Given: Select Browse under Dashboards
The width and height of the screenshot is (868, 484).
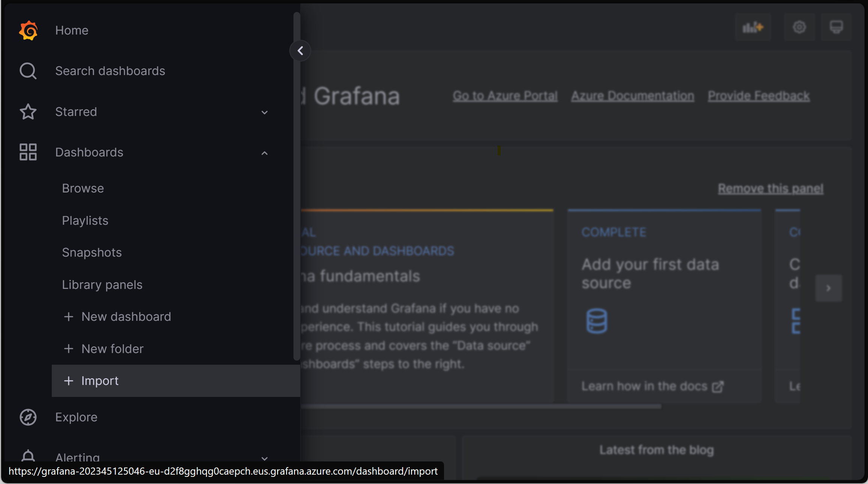Looking at the screenshot, I should coord(83,188).
